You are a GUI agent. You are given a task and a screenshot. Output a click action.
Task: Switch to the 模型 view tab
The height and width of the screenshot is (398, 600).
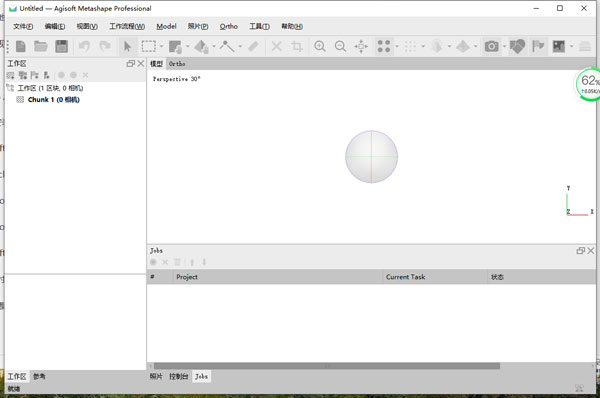(156, 64)
